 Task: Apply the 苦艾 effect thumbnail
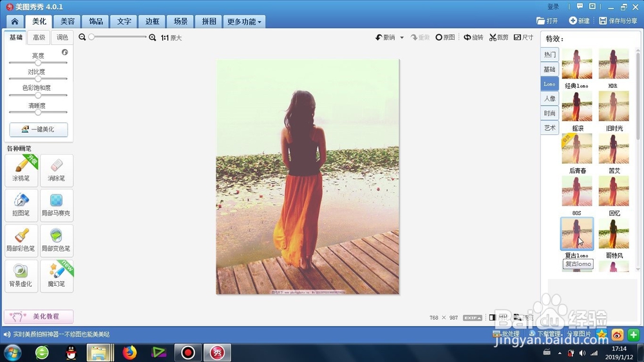[x=614, y=148]
